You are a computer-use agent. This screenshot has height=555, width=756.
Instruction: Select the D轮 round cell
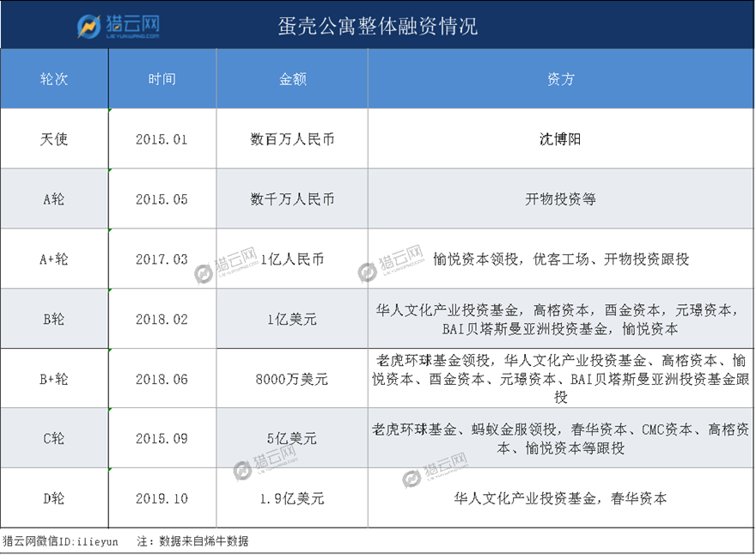[x=54, y=498]
